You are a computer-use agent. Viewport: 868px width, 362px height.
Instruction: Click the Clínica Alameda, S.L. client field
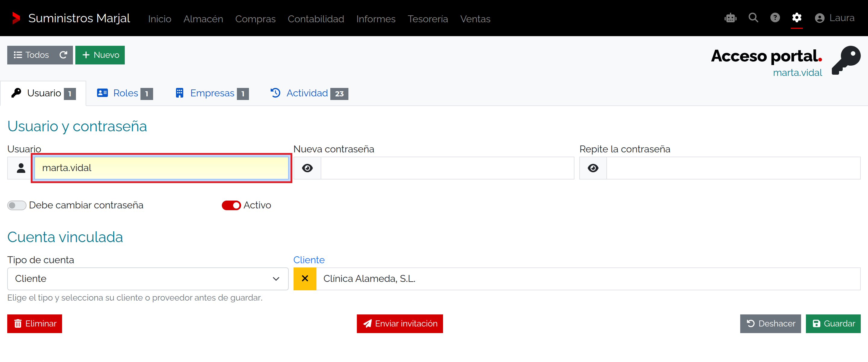[588, 279]
